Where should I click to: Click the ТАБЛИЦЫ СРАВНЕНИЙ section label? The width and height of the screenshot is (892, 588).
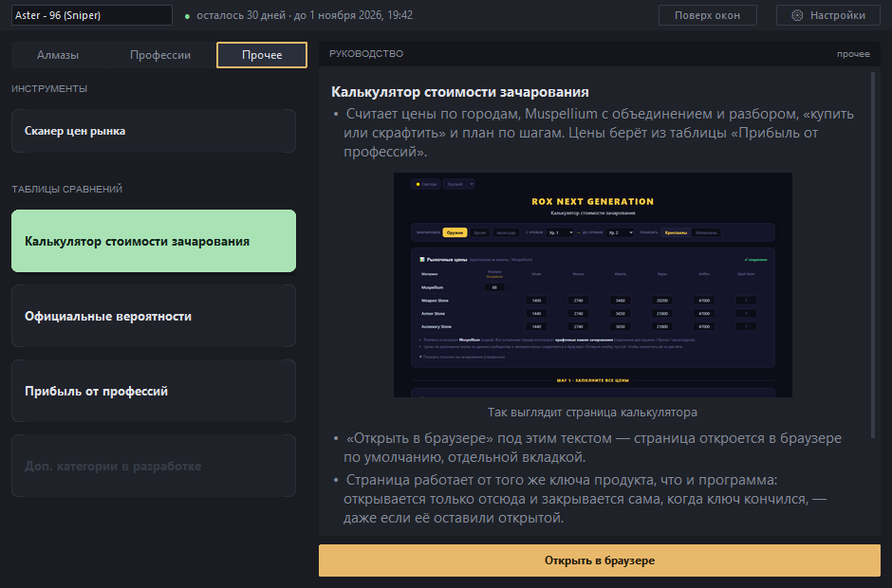67,190
